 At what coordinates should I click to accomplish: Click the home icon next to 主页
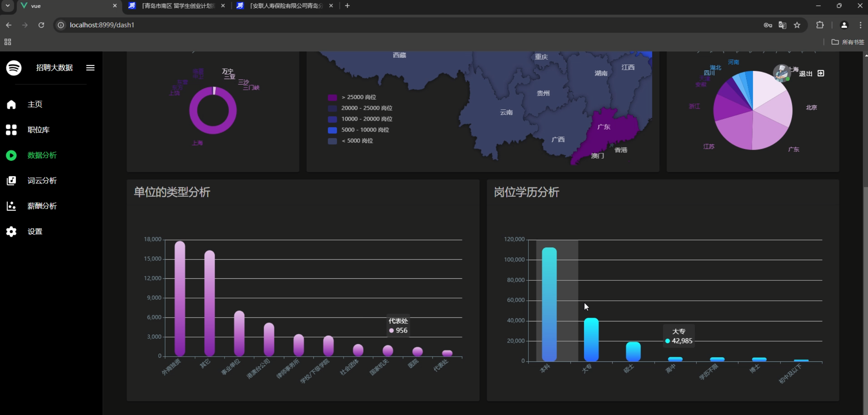coord(11,104)
